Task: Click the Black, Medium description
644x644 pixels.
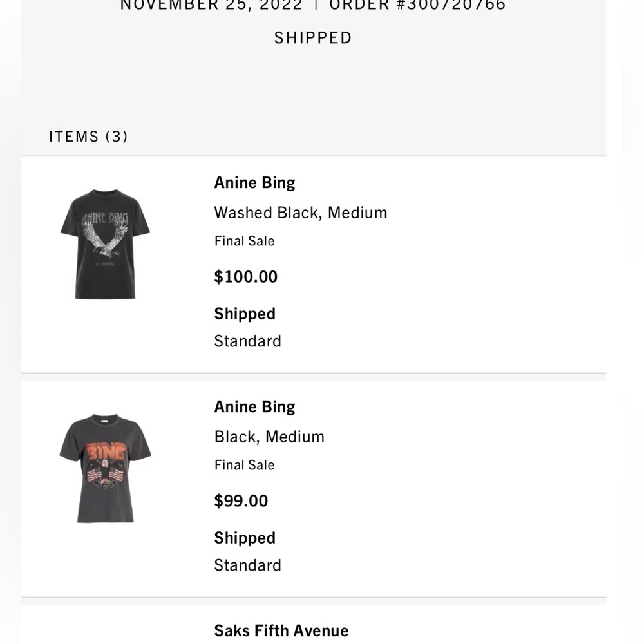Action: [269, 437]
